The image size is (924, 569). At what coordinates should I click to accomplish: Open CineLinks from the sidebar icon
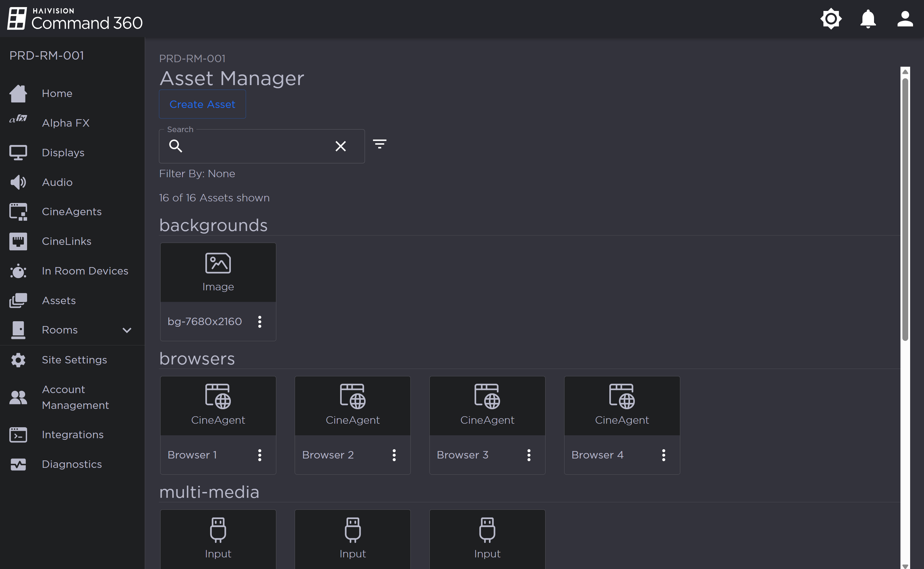coord(18,241)
